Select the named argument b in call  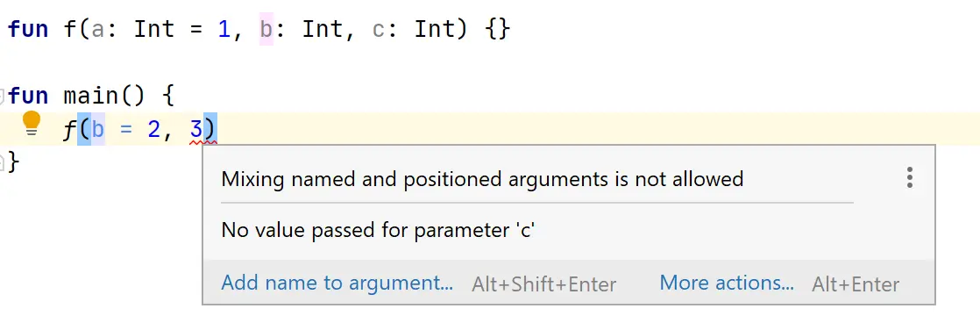tap(98, 130)
